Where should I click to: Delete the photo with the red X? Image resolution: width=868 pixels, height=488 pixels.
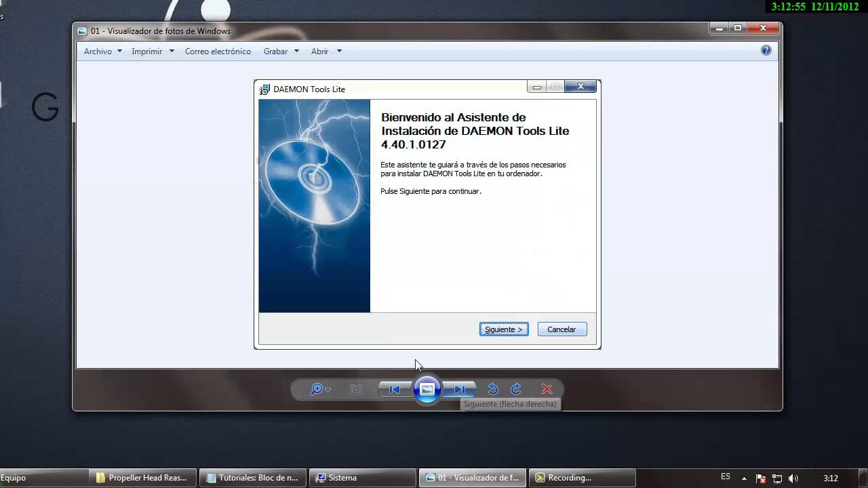[547, 389]
